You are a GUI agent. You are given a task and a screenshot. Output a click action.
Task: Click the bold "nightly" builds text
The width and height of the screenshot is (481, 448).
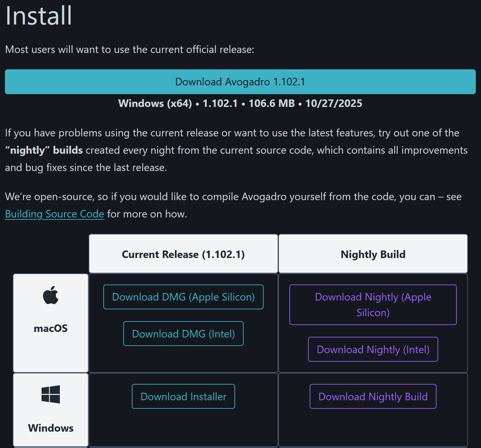pyautogui.click(x=44, y=150)
